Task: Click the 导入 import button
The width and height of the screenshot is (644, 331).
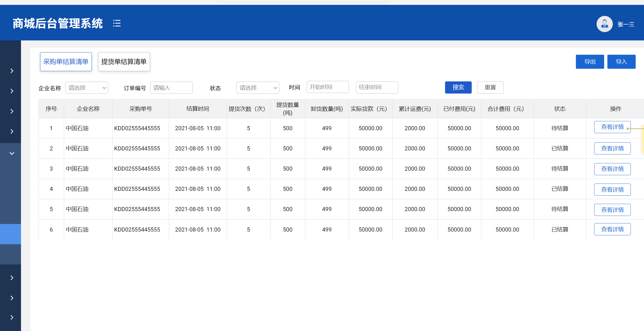Action: click(x=621, y=62)
